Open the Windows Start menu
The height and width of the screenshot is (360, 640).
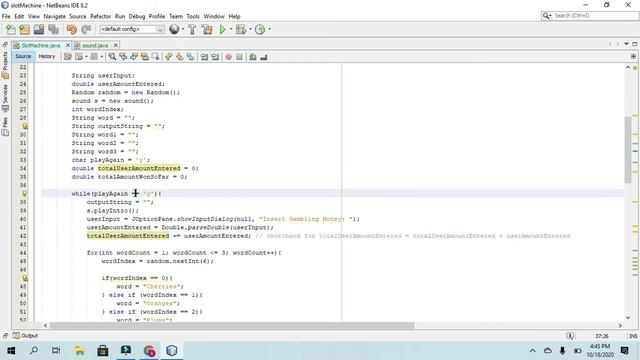pyautogui.click(x=11, y=351)
